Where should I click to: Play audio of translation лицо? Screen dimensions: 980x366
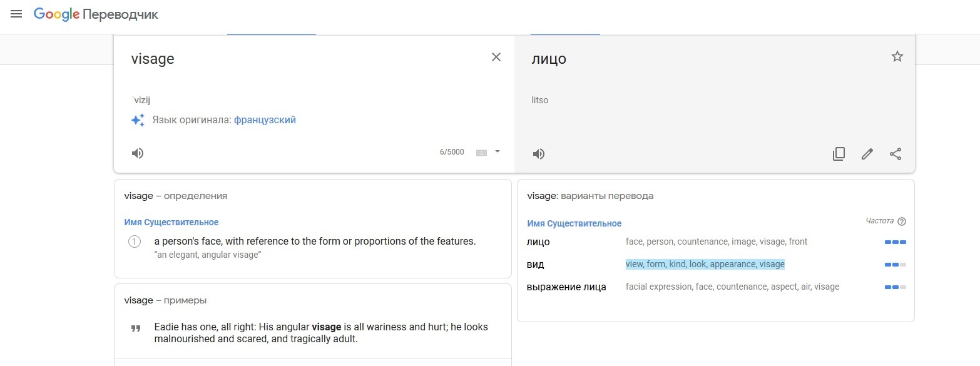click(x=538, y=154)
